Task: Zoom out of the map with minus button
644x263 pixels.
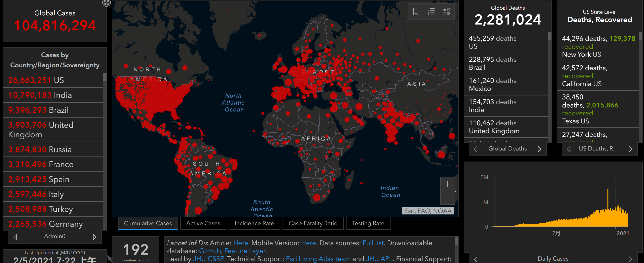Action: (448, 197)
